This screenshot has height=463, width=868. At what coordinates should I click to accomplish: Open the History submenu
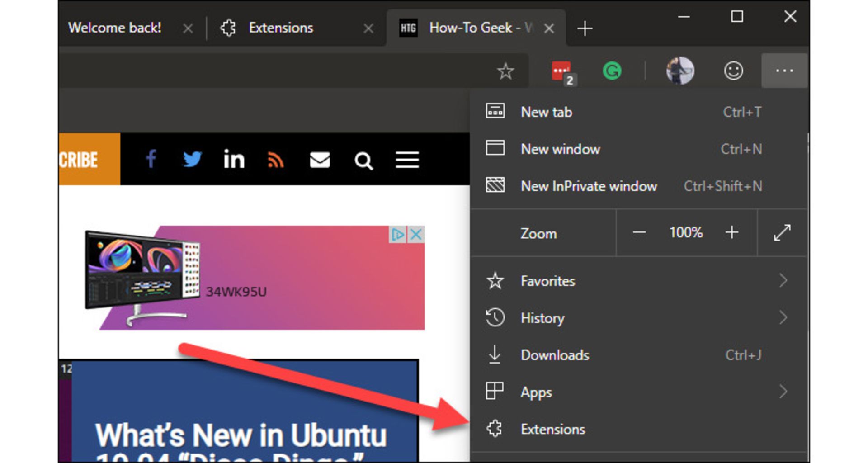638,318
